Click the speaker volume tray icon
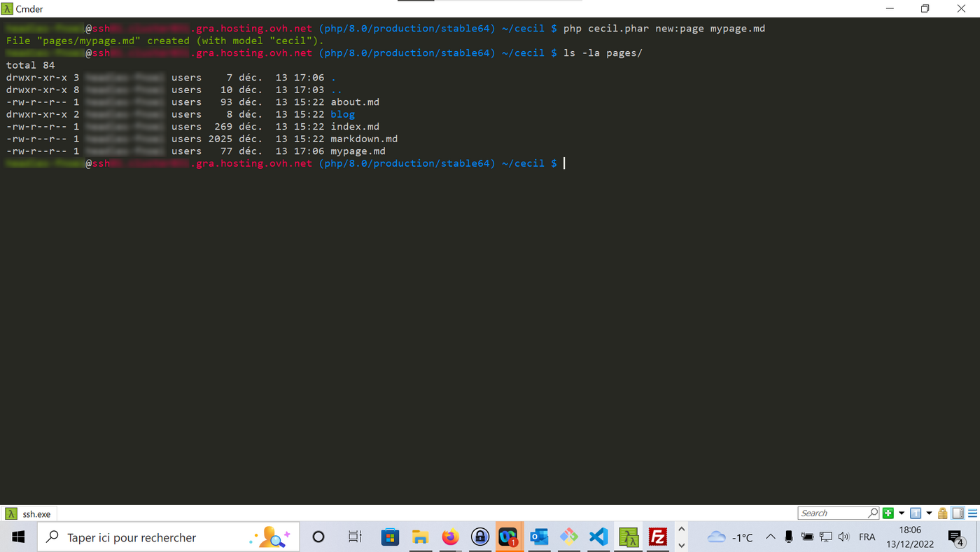Viewport: 980px width, 552px height. click(x=843, y=537)
